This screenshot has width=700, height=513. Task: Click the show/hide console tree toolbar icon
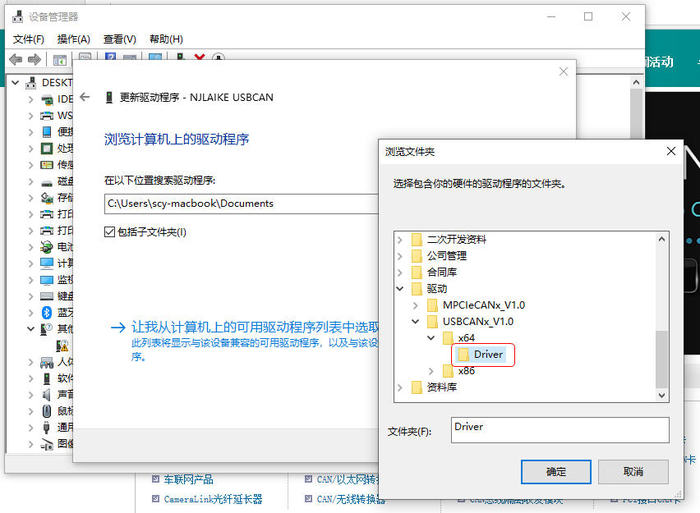59,59
